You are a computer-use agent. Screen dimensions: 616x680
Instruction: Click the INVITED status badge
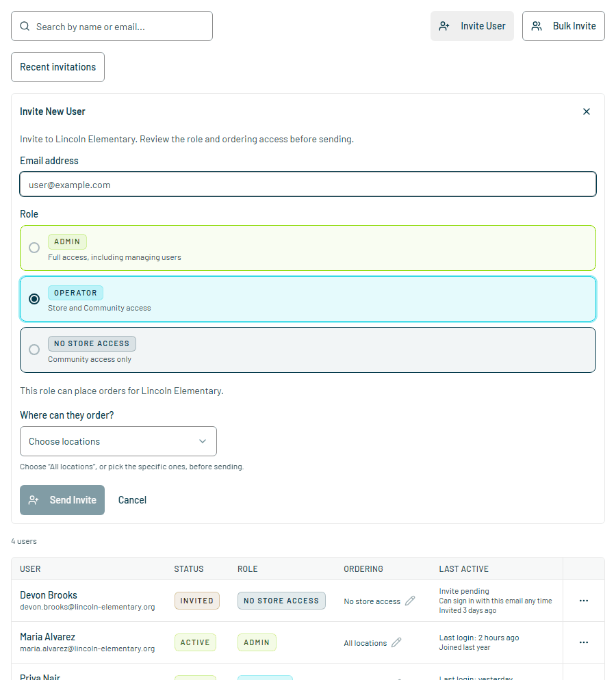click(x=197, y=601)
